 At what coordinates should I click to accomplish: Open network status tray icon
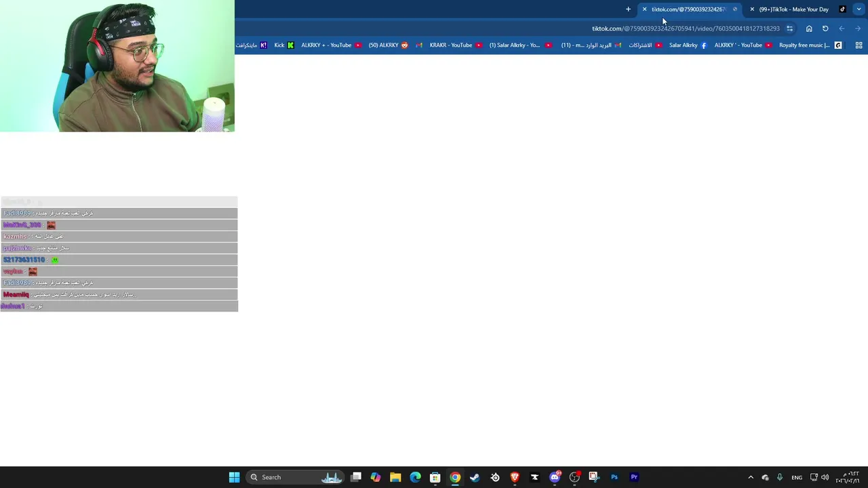814,477
